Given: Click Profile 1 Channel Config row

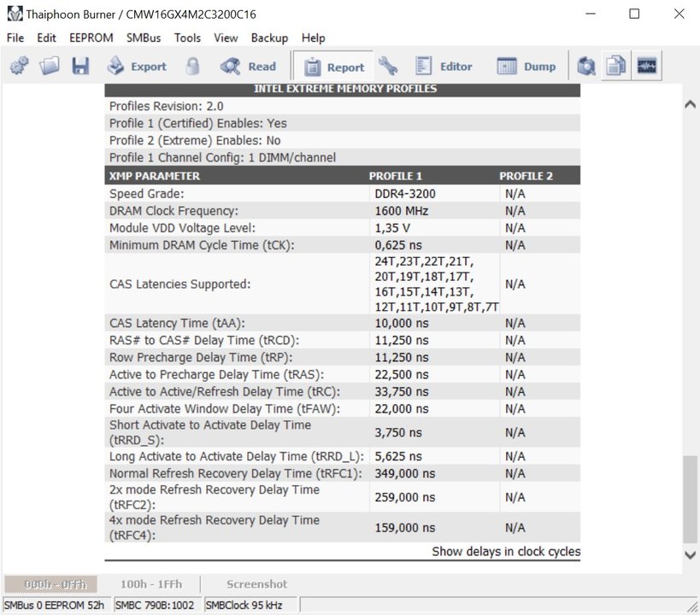Looking at the screenshot, I should (343, 157).
